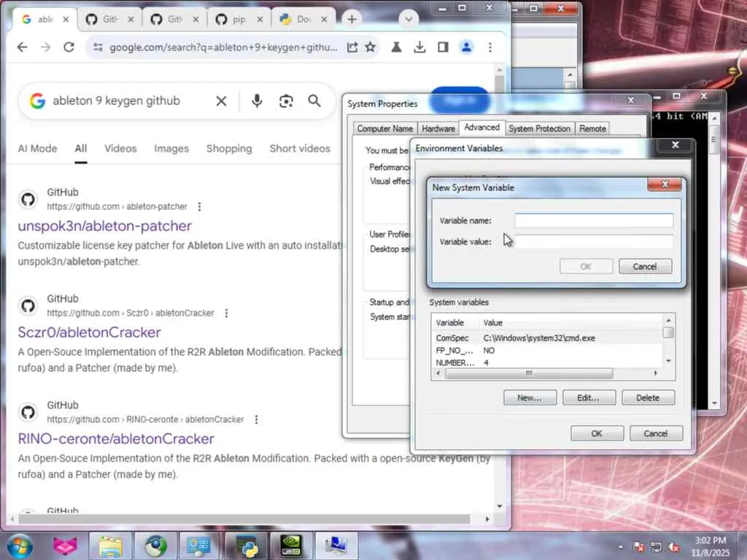Viewport: 747px width, 560px height.
Task: Open Chrome profile avatar
Action: (466, 47)
